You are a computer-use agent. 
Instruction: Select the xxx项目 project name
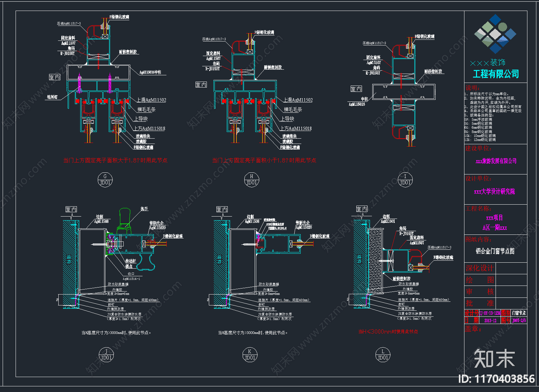point(495,218)
